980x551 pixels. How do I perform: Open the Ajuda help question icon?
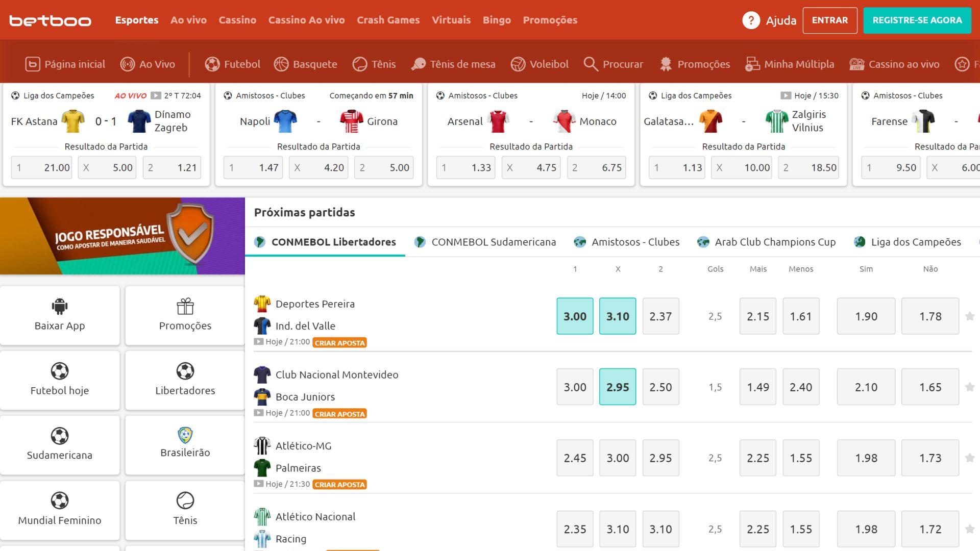751,20
